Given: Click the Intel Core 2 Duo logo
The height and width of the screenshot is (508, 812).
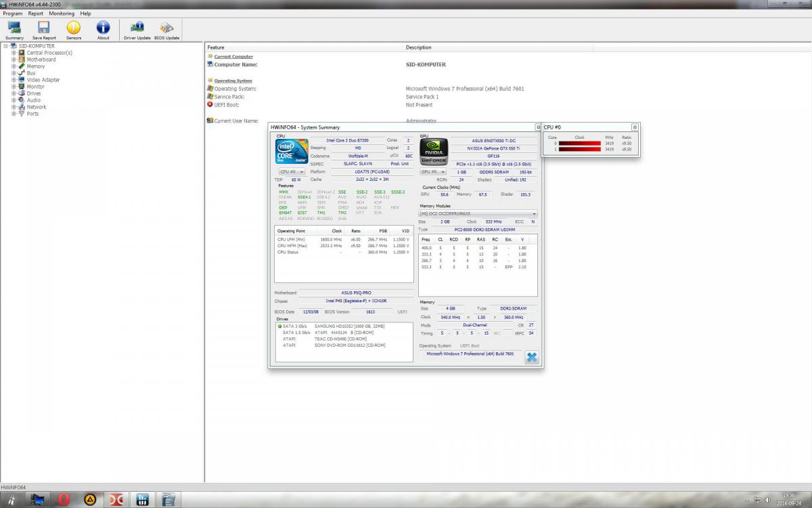Looking at the screenshot, I should coord(292,151).
